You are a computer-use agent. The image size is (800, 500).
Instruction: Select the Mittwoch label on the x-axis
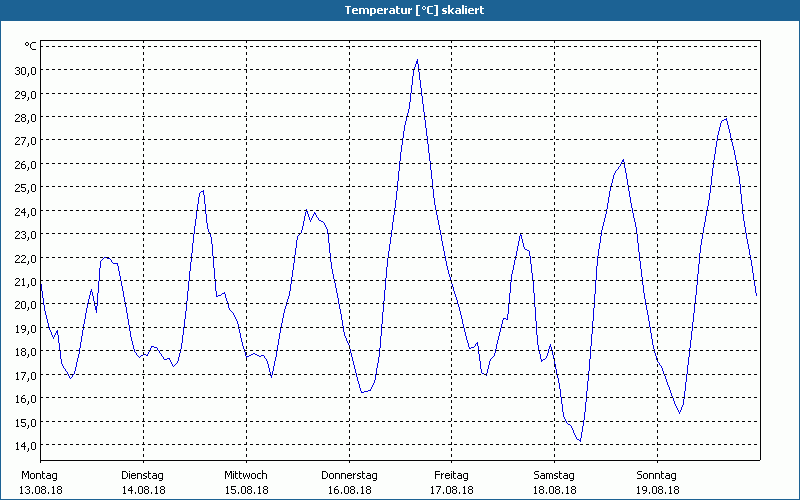[x=246, y=475]
